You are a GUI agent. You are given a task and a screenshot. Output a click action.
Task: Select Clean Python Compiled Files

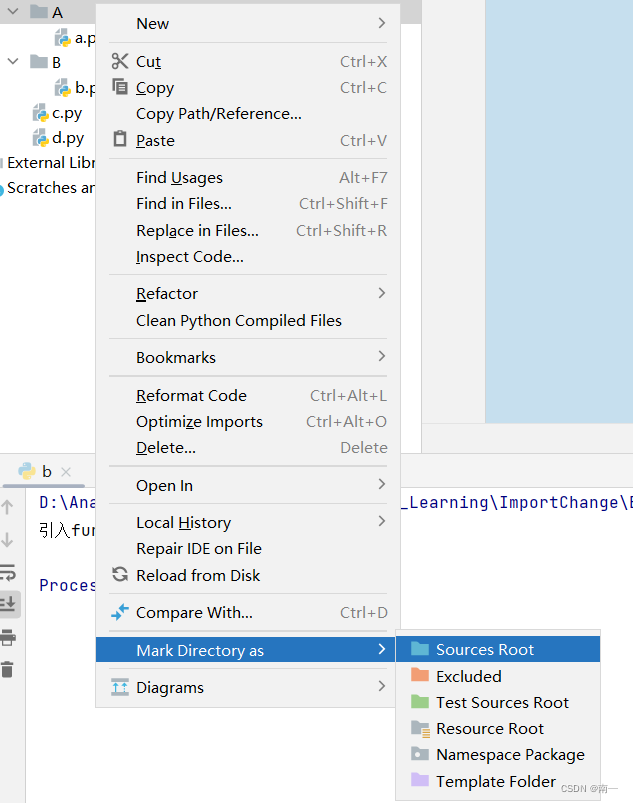[x=248, y=321]
